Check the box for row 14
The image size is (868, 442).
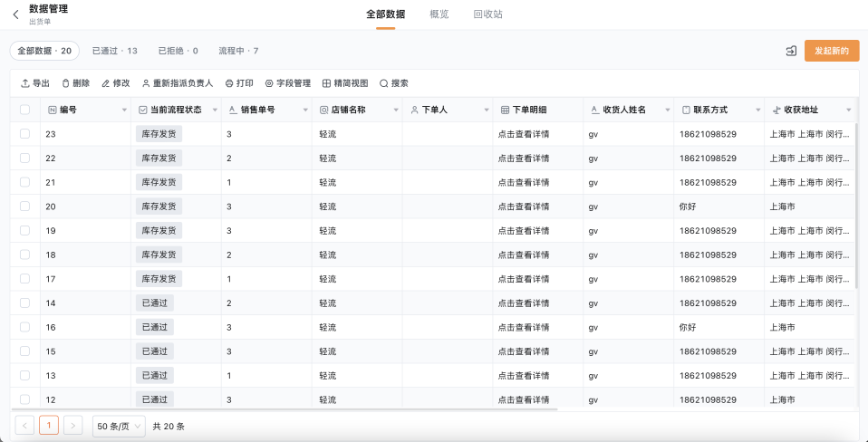click(x=24, y=303)
